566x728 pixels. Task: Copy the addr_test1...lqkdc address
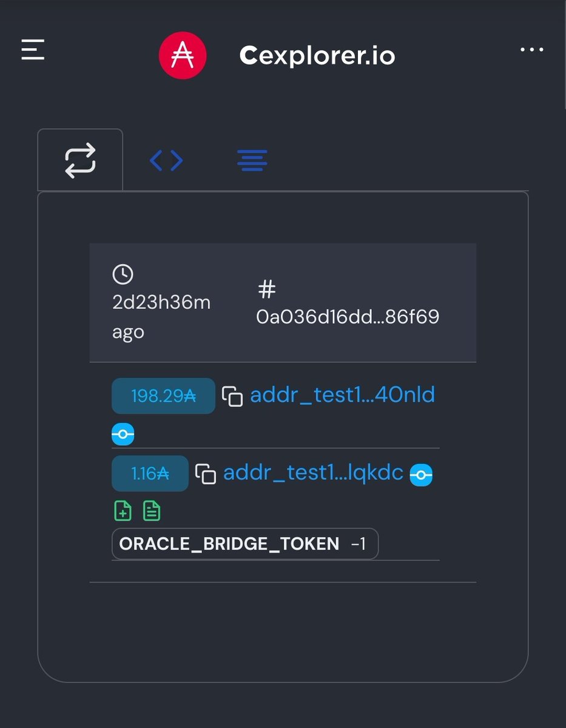206,474
